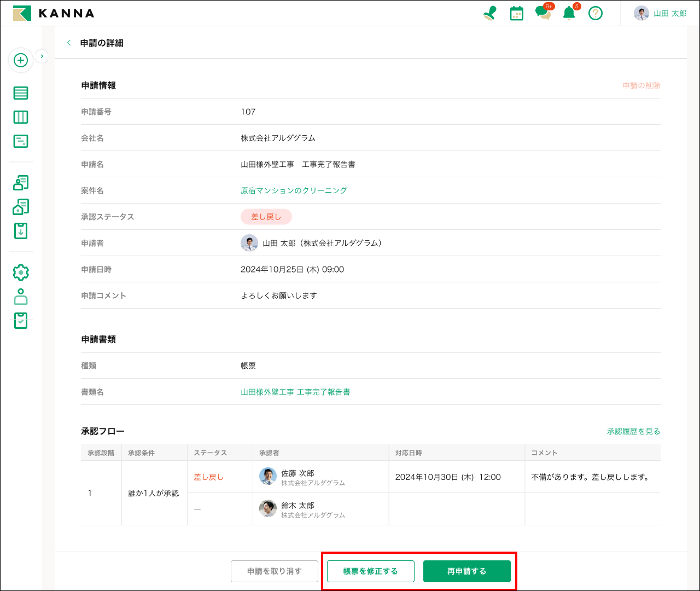
Task: Expand the sidebar with arrow chevron
Action: pos(42,56)
